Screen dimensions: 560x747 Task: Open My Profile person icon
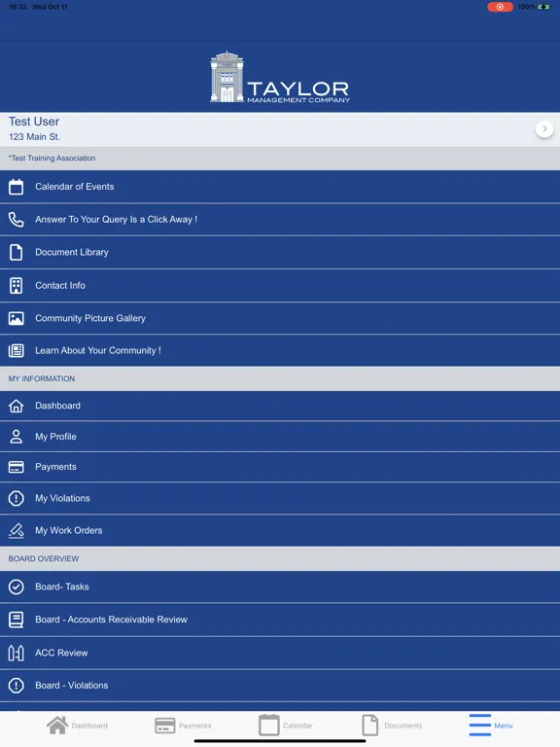pos(16,437)
